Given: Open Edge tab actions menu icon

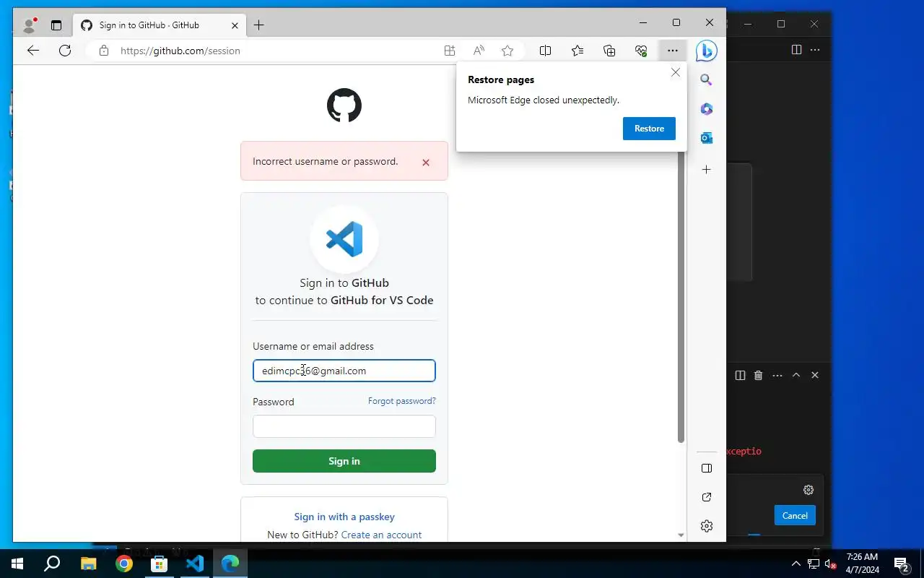Looking at the screenshot, I should 56,25.
